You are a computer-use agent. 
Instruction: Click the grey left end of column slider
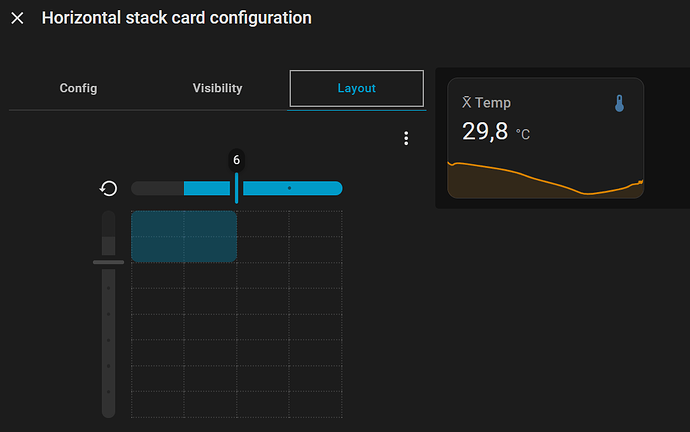pos(157,188)
